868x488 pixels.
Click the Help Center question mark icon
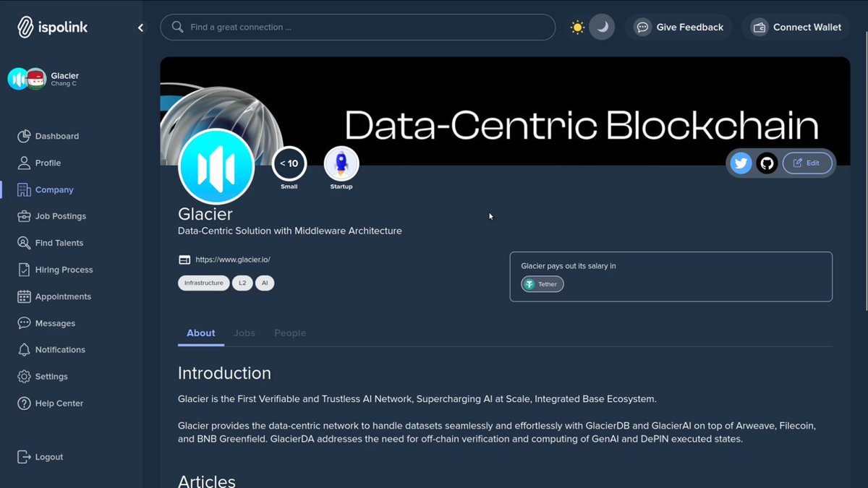24,403
